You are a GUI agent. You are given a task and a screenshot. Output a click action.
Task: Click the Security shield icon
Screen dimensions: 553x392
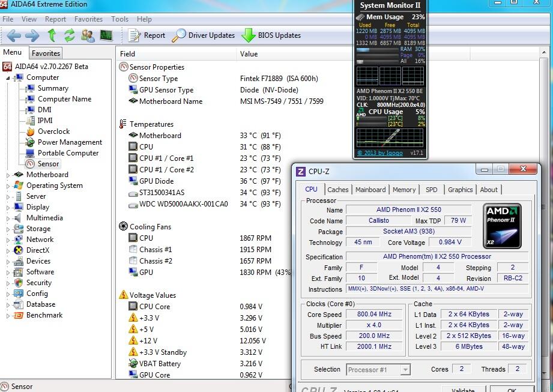(19, 283)
